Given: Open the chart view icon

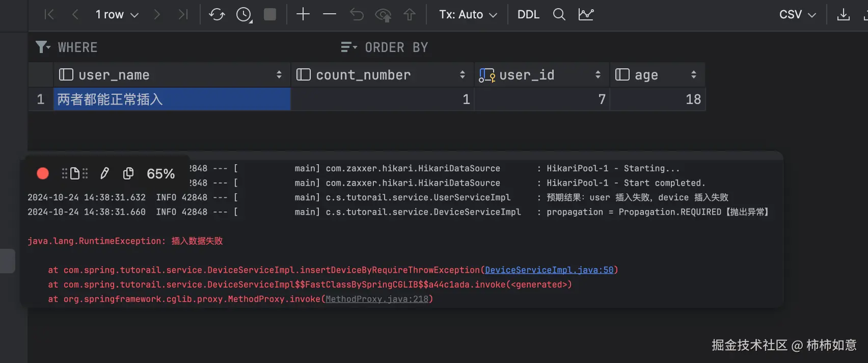Looking at the screenshot, I should pyautogui.click(x=586, y=15).
